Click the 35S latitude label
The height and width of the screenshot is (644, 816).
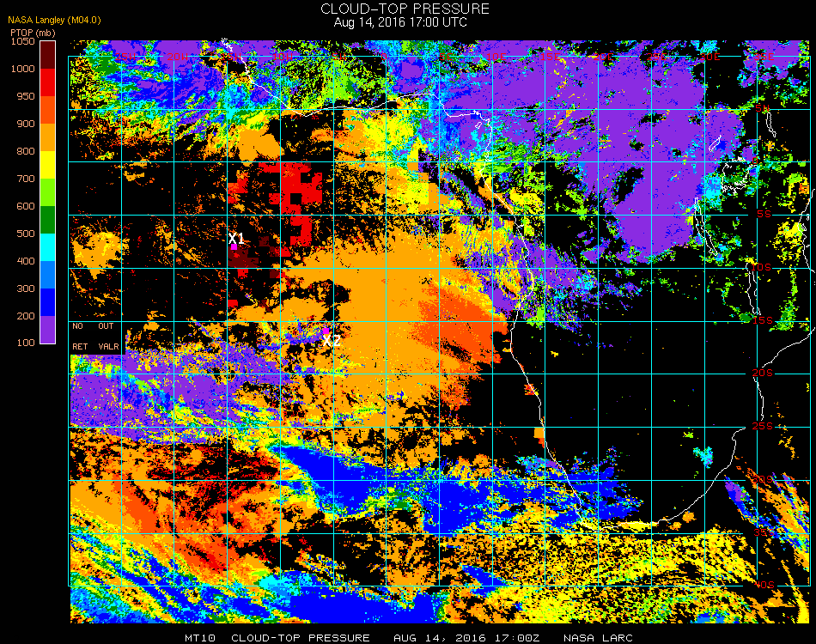pyautogui.click(x=764, y=532)
